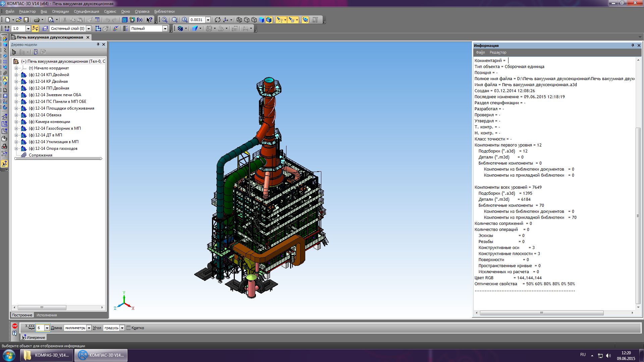Click the STOP command button
Viewport: 644px width, 362px height.
15,326
